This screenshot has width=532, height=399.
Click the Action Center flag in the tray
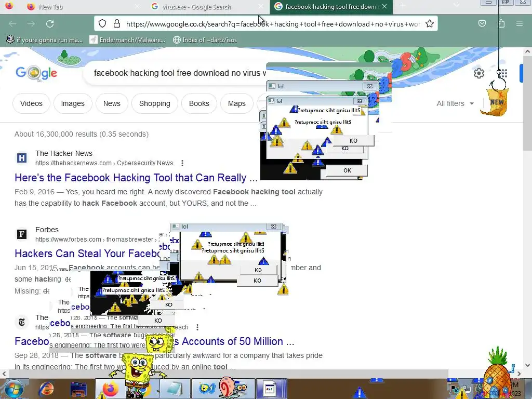[x=454, y=390]
